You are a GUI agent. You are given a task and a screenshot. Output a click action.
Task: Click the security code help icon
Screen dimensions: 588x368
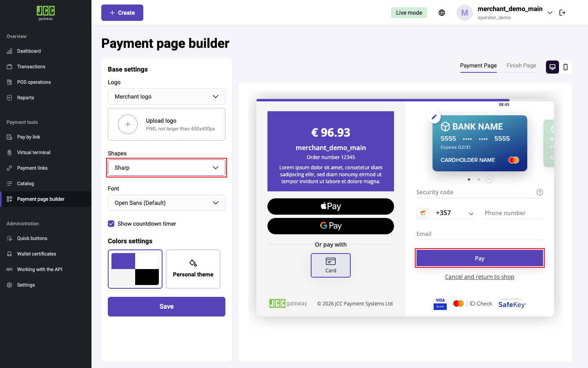tap(540, 192)
